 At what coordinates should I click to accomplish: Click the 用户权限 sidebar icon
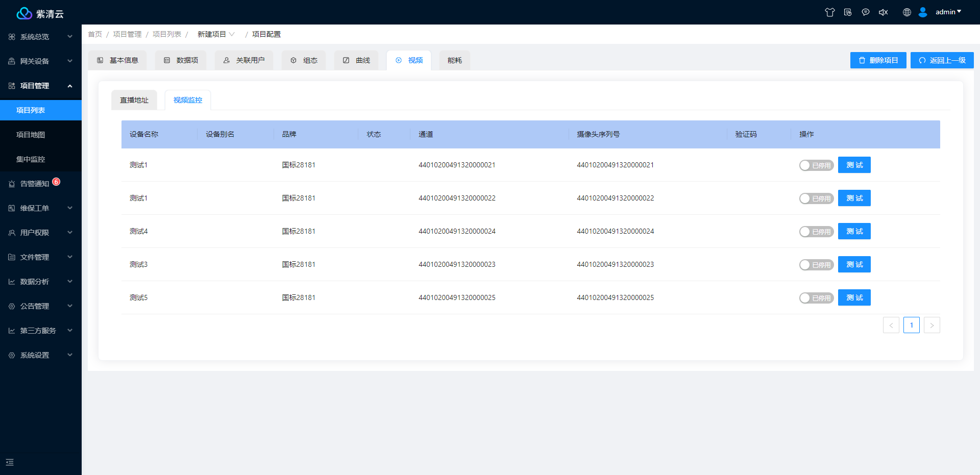pos(12,233)
